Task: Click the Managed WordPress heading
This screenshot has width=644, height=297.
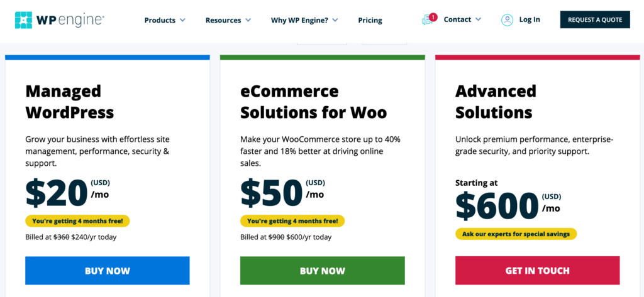Action: (70, 102)
